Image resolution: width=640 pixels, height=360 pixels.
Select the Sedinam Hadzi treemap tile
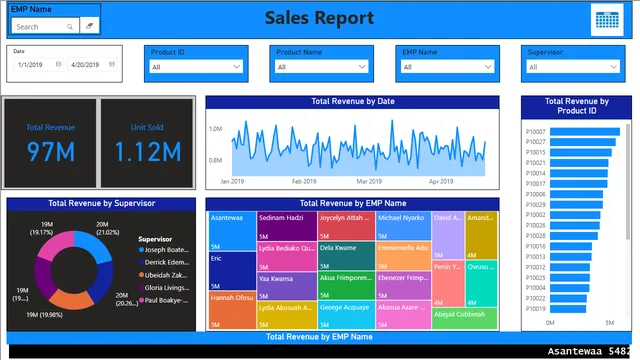pyautogui.click(x=287, y=226)
